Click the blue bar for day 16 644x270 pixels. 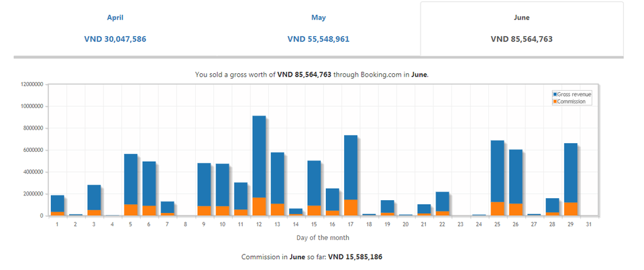point(332,199)
